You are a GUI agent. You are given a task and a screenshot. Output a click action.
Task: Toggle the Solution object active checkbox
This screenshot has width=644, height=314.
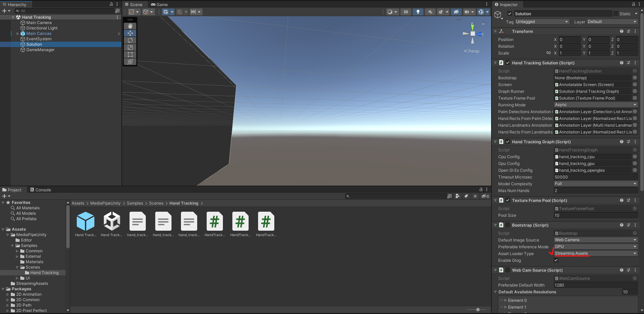click(510, 14)
